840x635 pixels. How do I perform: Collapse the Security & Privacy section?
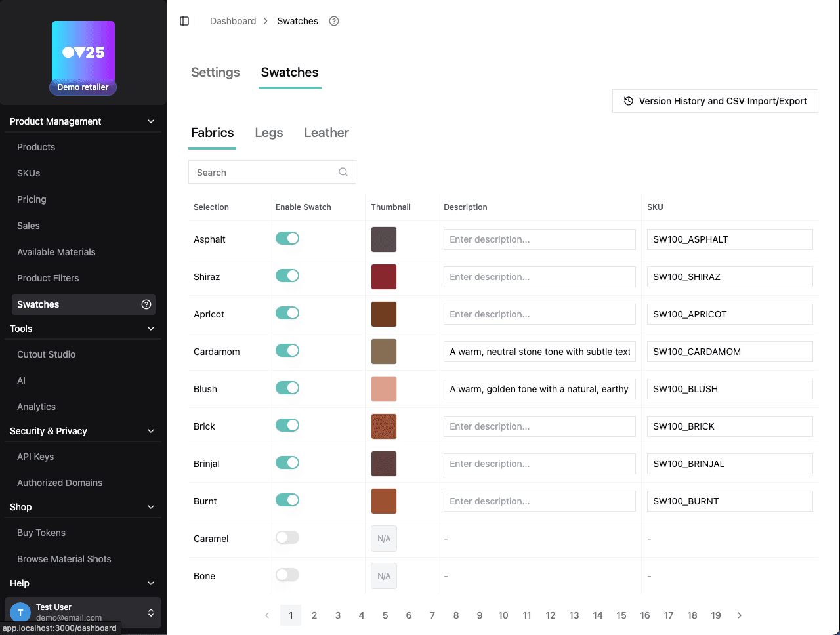(151, 431)
